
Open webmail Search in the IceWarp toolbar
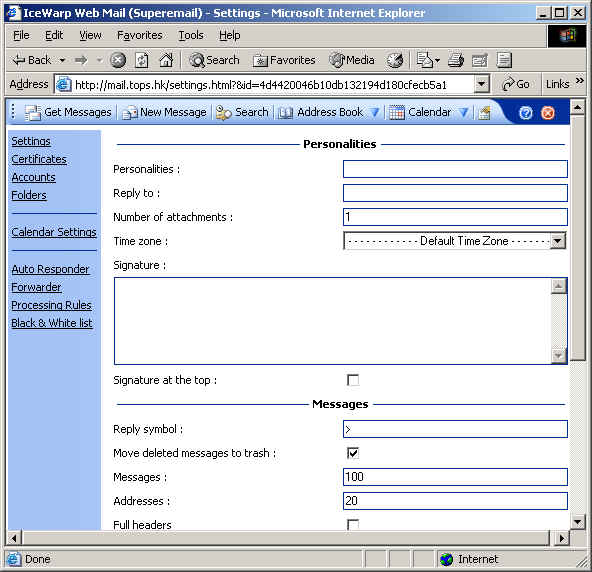(242, 113)
